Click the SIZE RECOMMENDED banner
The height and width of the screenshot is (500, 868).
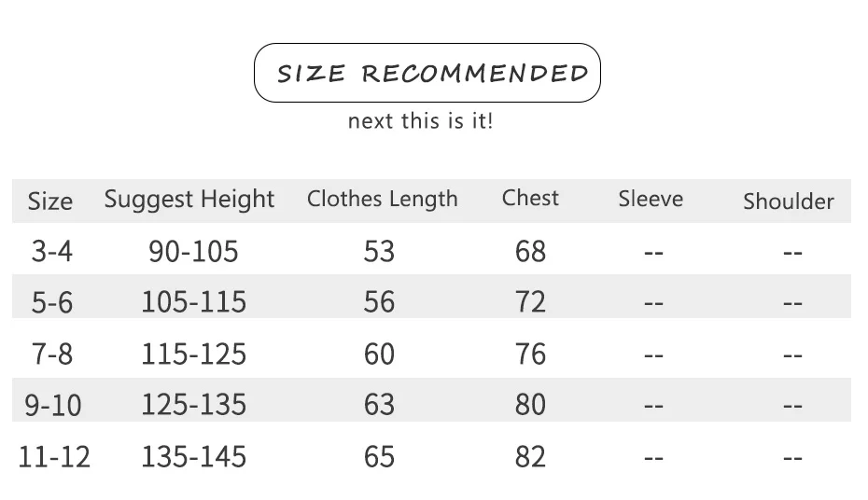tap(427, 73)
